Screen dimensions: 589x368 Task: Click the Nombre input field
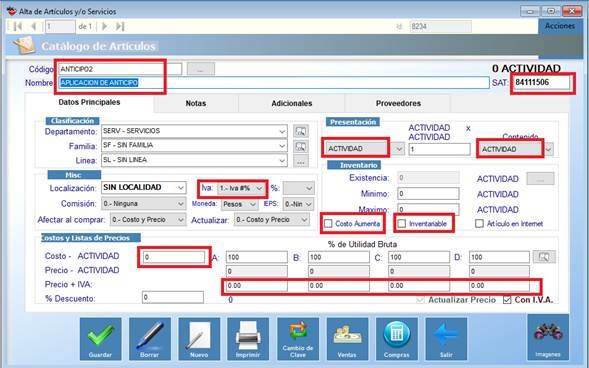[274, 83]
